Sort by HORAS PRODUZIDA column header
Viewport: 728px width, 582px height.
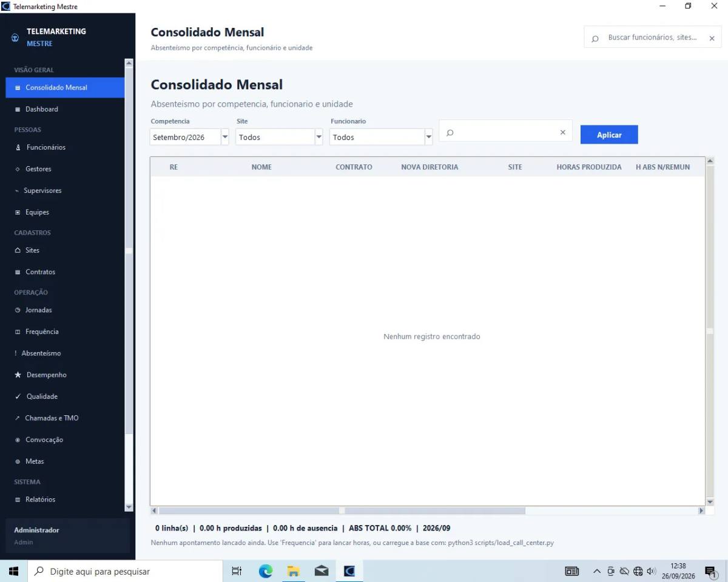point(589,167)
